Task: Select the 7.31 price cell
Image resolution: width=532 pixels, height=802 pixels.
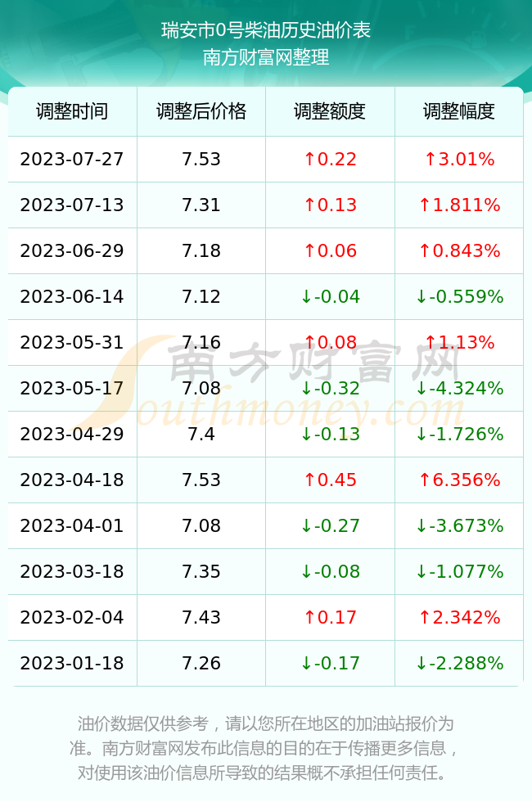Action: [x=201, y=205]
